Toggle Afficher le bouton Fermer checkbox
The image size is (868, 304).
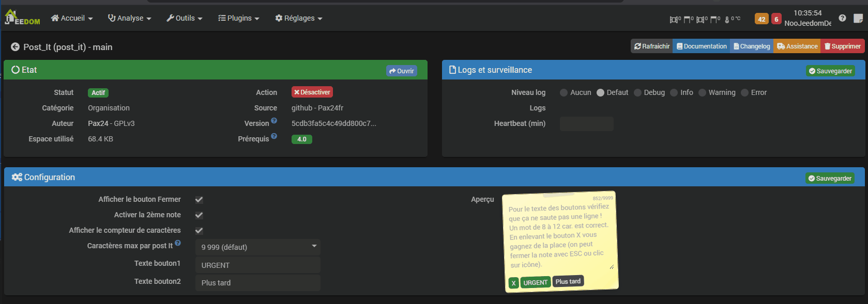click(199, 200)
